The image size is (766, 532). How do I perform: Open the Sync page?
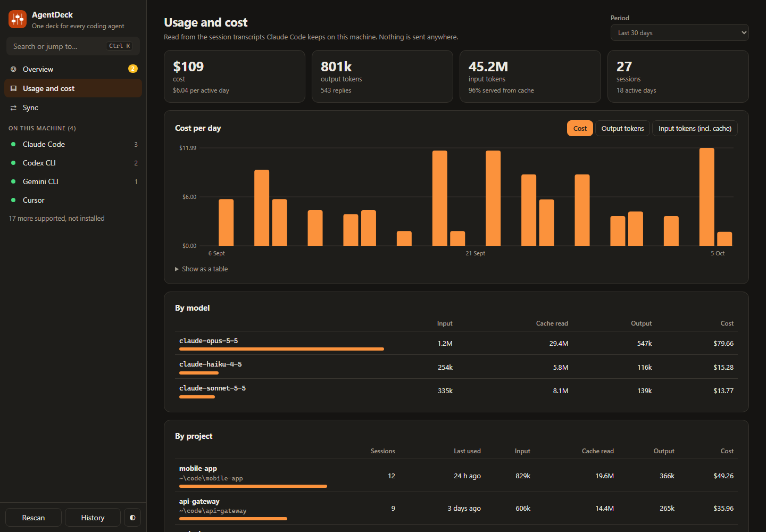pyautogui.click(x=73, y=107)
